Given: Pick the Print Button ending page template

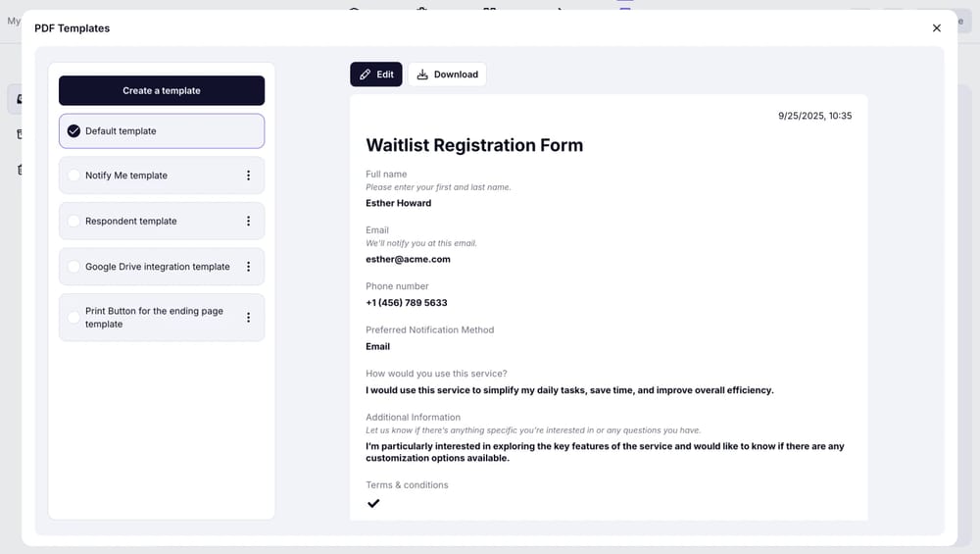Looking at the screenshot, I should 73,318.
